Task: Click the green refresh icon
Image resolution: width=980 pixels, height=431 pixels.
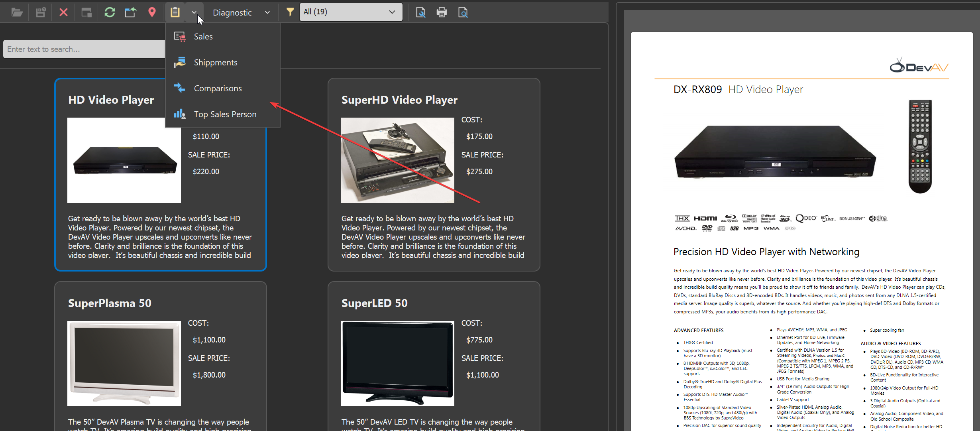Action: tap(110, 12)
